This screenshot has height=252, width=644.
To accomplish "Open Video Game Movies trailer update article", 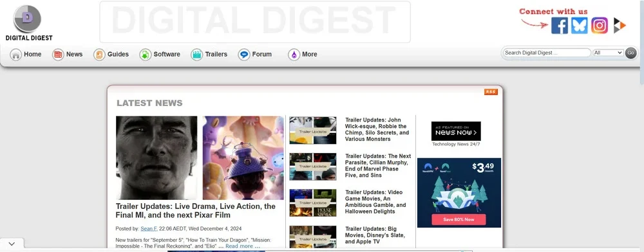I will [x=375, y=202].
